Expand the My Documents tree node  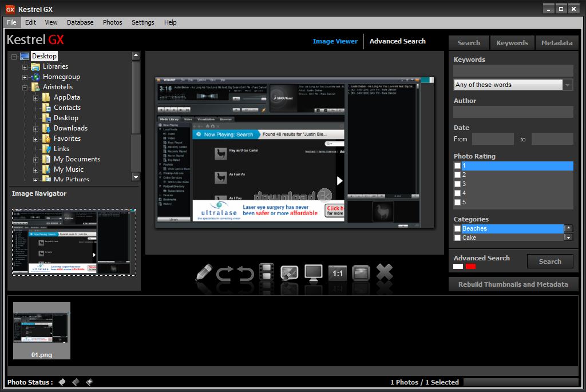(x=35, y=160)
